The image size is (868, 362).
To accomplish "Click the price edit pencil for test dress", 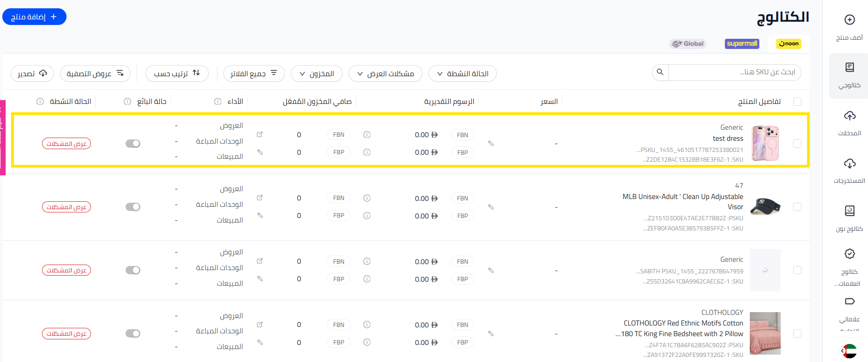I will pyautogui.click(x=491, y=144).
